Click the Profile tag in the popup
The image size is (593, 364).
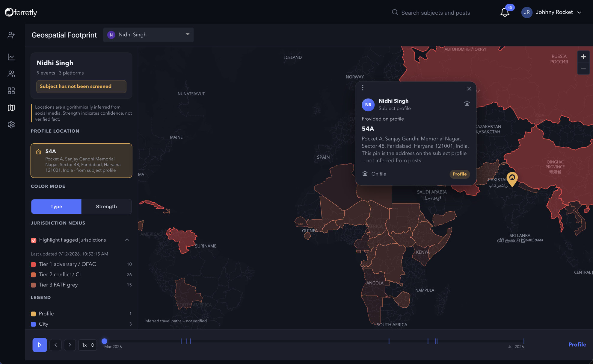(x=459, y=174)
